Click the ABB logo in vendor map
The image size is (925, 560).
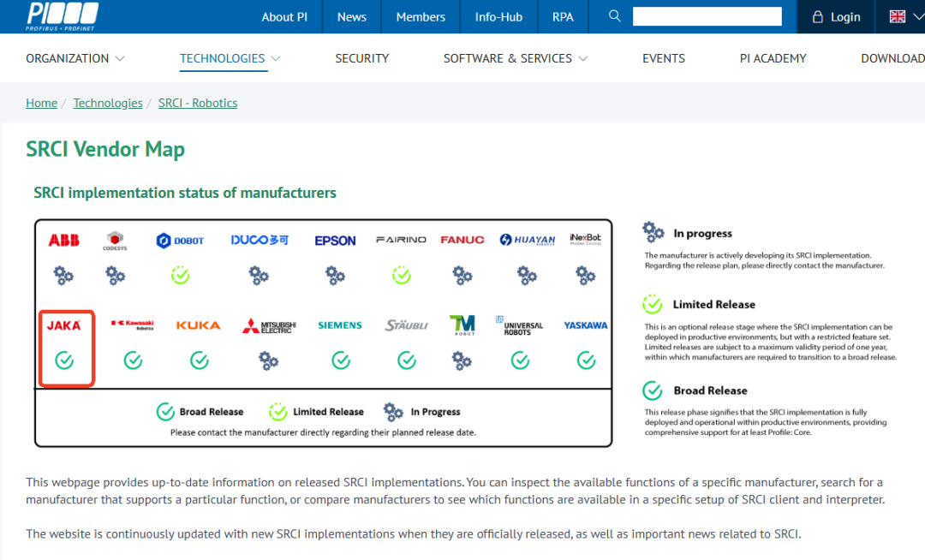coord(63,240)
